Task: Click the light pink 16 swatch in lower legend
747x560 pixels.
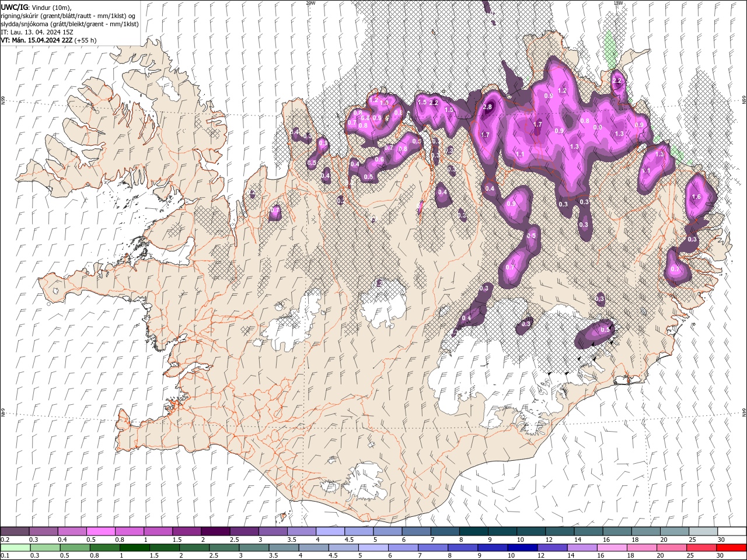Action: [612, 548]
